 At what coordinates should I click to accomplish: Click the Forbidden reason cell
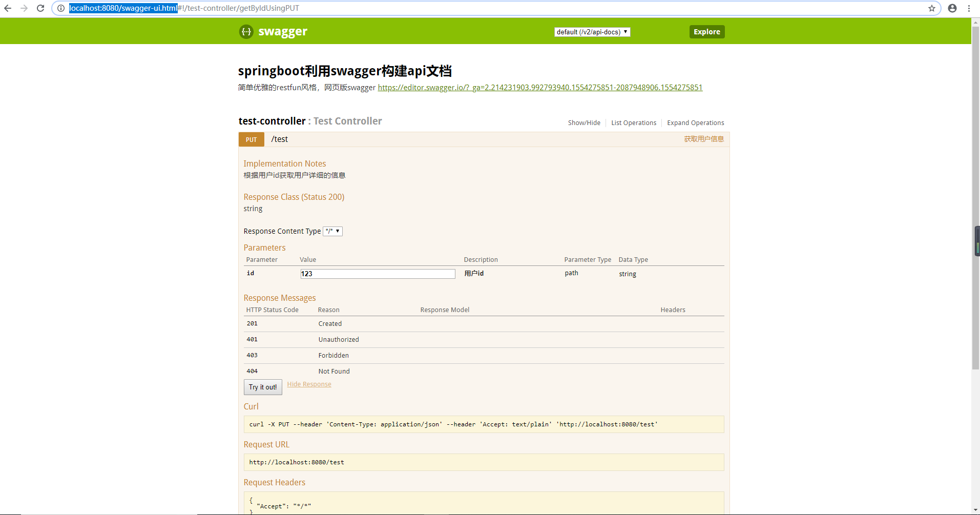(x=333, y=355)
